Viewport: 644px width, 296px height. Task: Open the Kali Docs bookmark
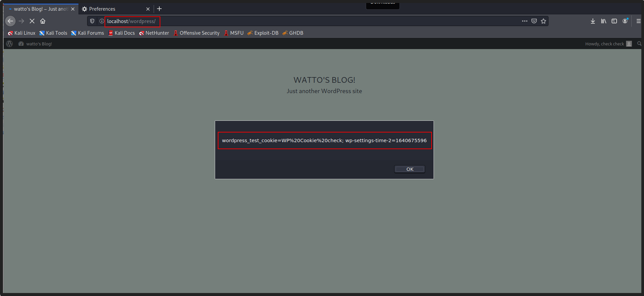(x=122, y=33)
